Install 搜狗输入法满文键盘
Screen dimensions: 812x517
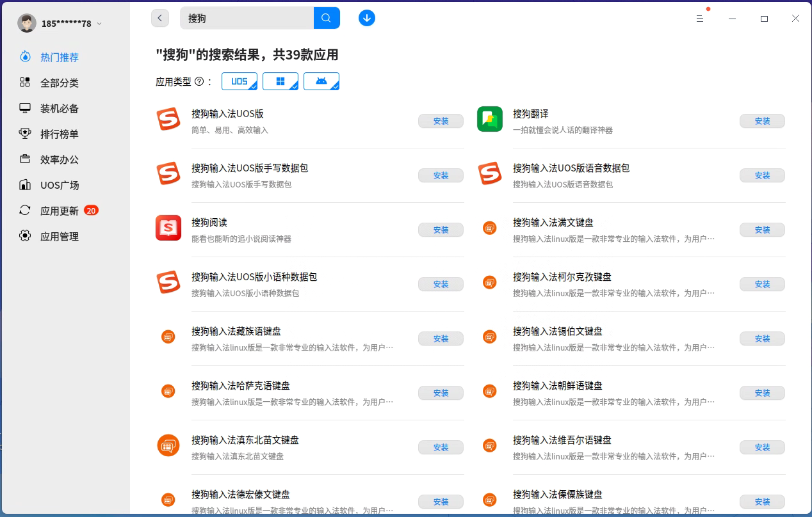762,230
